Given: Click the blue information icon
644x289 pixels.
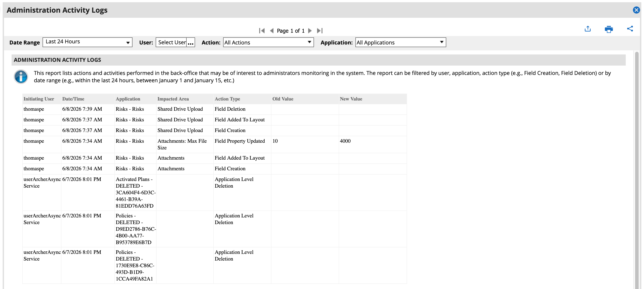Looking at the screenshot, I should (x=21, y=76).
